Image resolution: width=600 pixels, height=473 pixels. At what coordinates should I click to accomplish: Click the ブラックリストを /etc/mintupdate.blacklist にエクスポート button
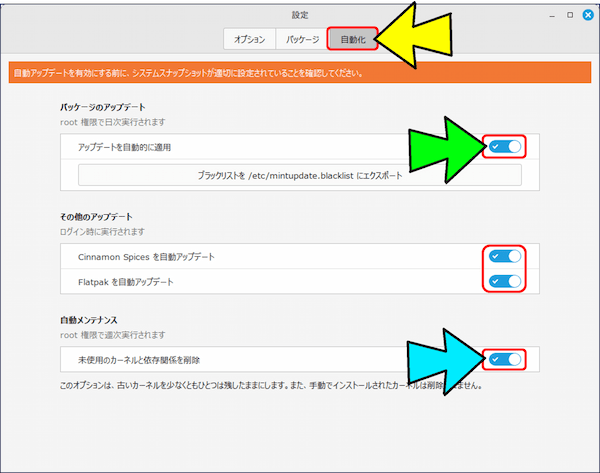(300, 175)
